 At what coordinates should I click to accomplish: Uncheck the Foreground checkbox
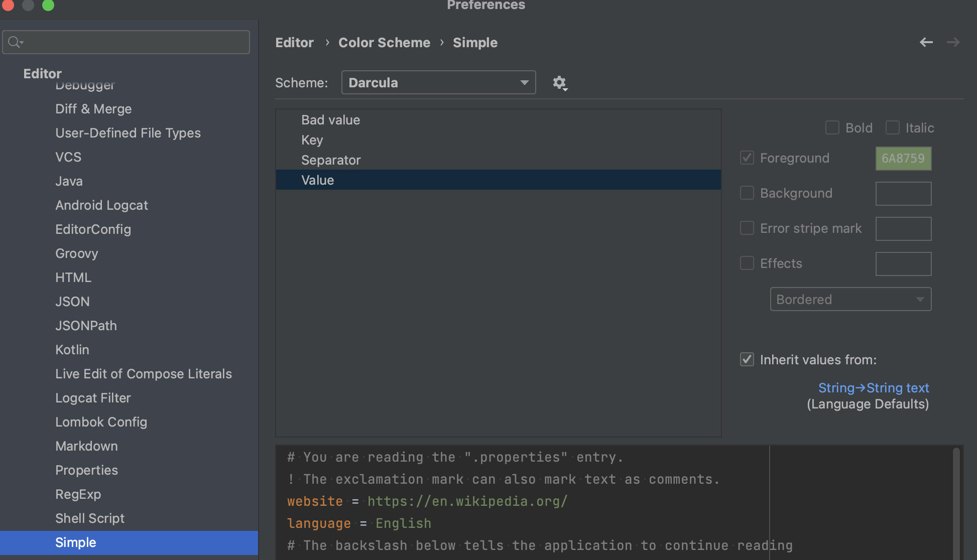pyautogui.click(x=747, y=158)
